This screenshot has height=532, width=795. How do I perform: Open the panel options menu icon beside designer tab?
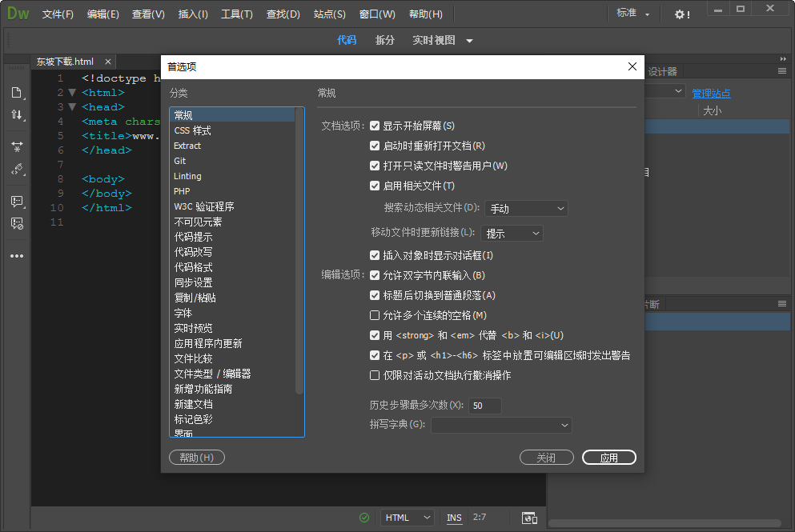click(782, 71)
